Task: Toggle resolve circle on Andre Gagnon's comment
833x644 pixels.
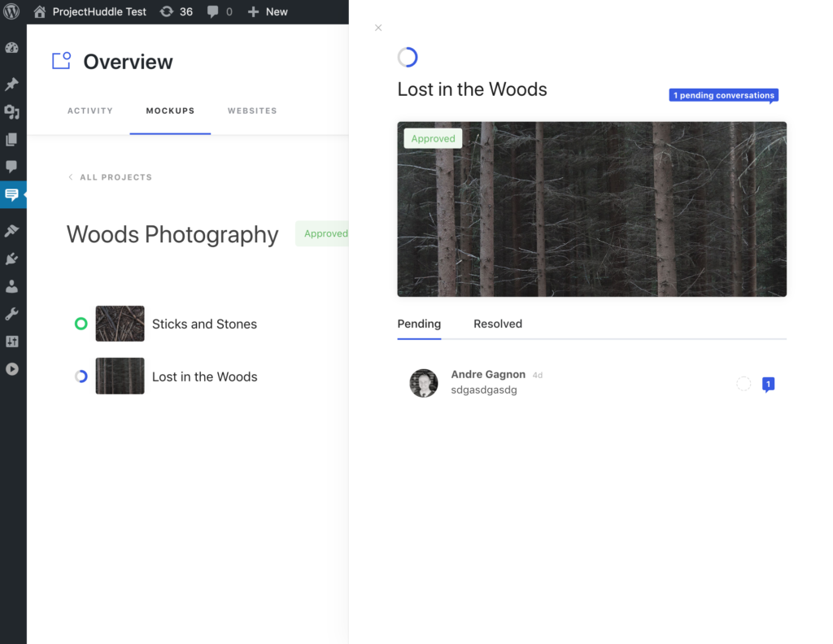Action: [x=744, y=384]
